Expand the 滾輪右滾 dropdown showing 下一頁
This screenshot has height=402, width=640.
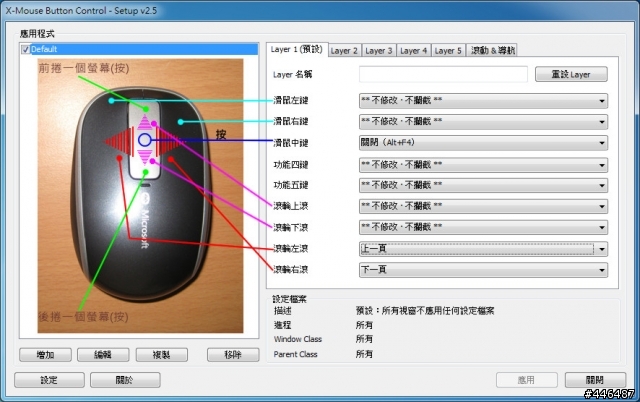[x=483, y=270]
